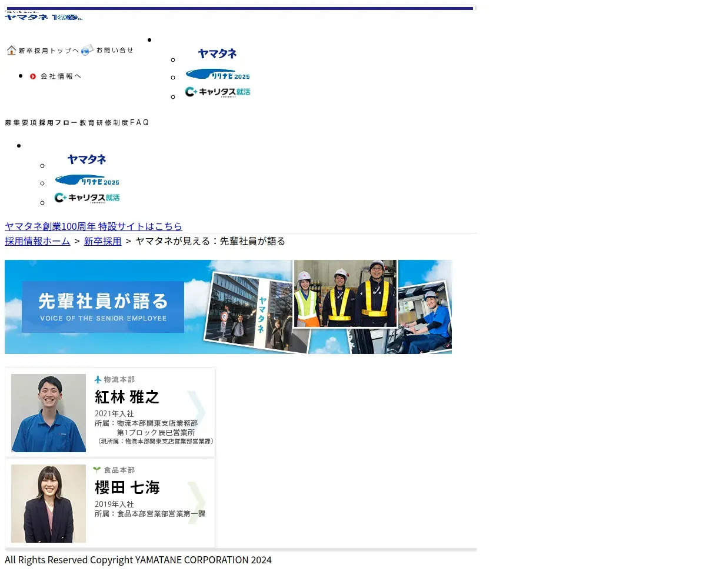Open ヤマタネ創業100周年 特設サイトはこちら link
The height and width of the screenshot is (588, 706).
click(94, 226)
